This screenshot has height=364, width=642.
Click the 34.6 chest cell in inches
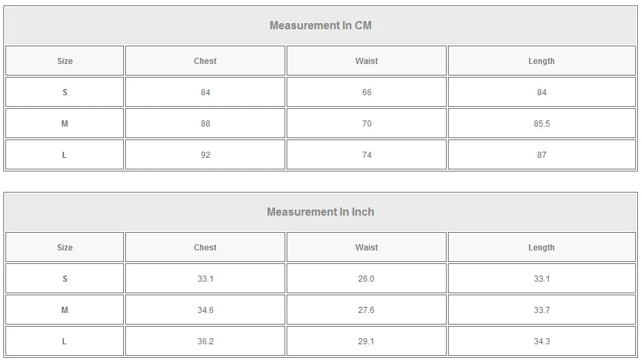[x=205, y=310]
